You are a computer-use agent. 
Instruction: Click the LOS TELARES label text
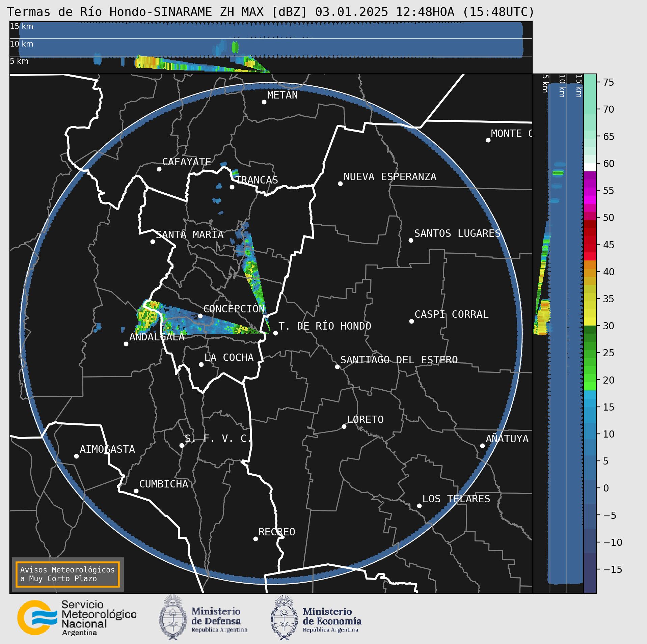tap(456, 499)
